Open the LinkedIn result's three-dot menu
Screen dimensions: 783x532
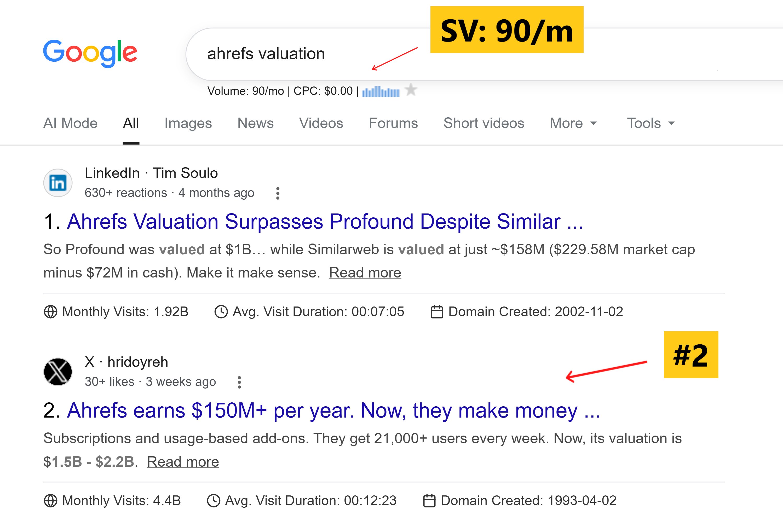(278, 193)
